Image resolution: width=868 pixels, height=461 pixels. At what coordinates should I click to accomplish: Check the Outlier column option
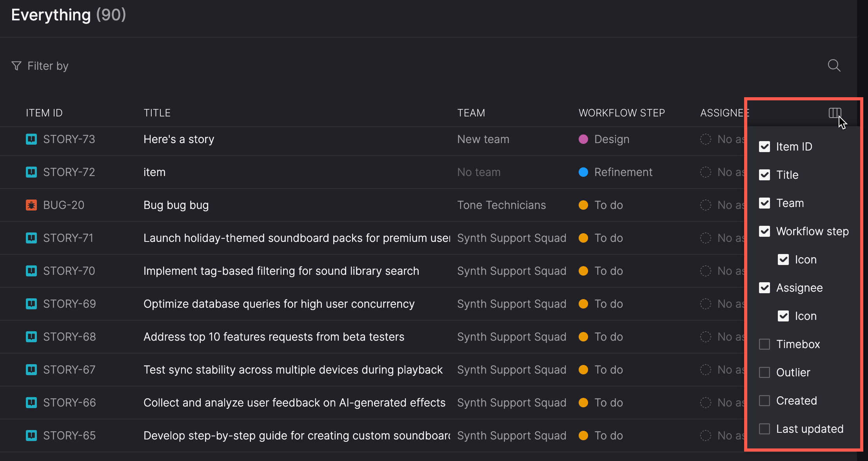(x=764, y=372)
